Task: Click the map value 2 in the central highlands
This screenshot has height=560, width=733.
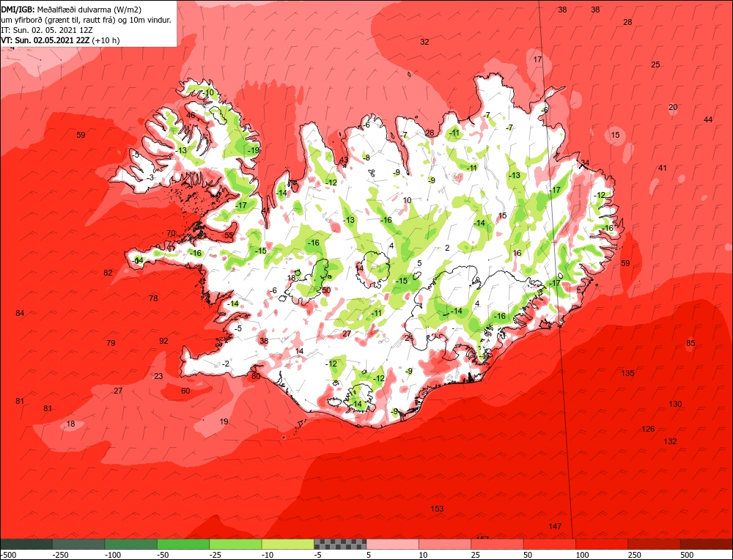Action: (x=447, y=248)
